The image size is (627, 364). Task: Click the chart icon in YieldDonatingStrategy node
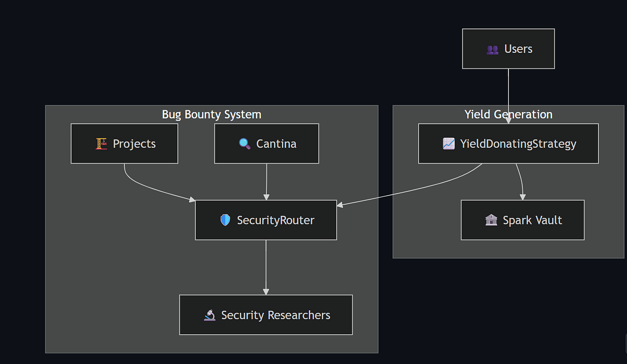(x=449, y=144)
